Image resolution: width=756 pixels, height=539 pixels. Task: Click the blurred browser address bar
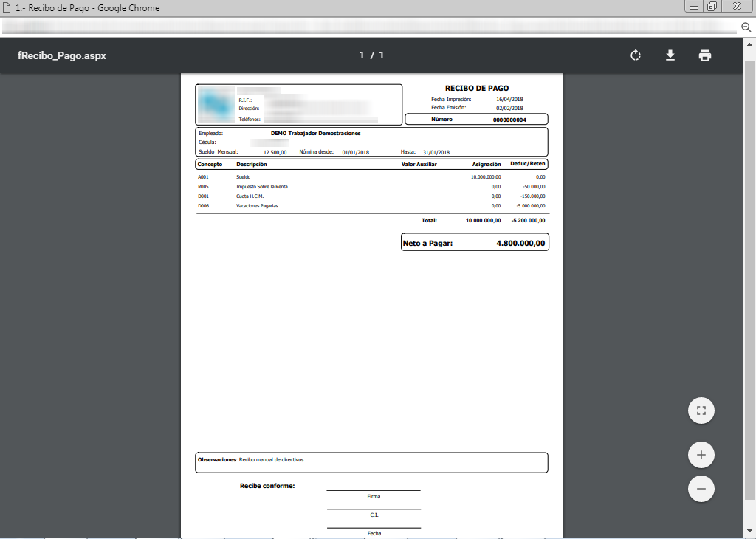(x=369, y=27)
